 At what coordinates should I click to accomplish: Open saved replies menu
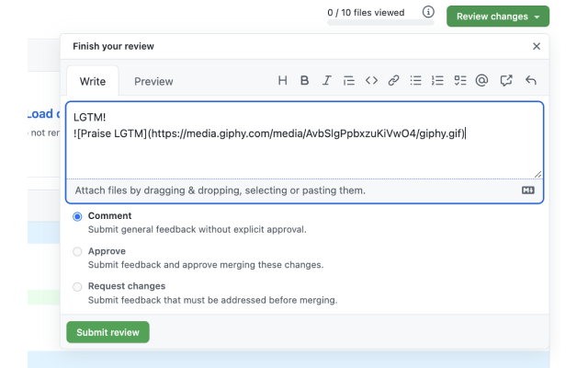pyautogui.click(x=530, y=81)
